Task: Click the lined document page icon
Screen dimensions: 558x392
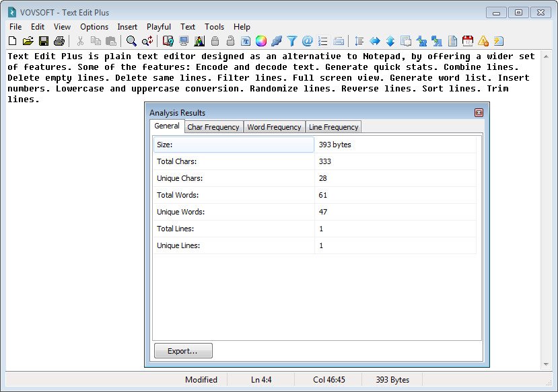Action: point(452,41)
